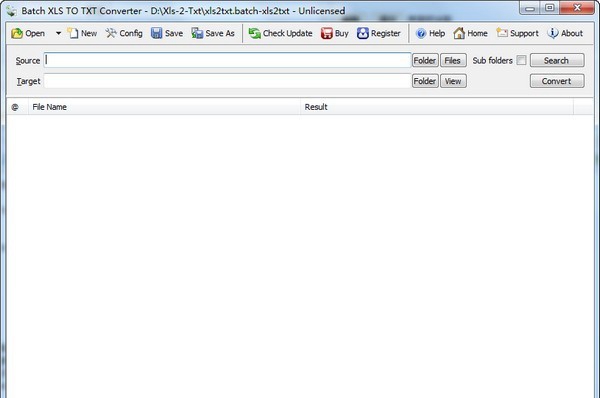600x398 pixels.
Task: Run Check Update from toolbar
Action: [280, 33]
